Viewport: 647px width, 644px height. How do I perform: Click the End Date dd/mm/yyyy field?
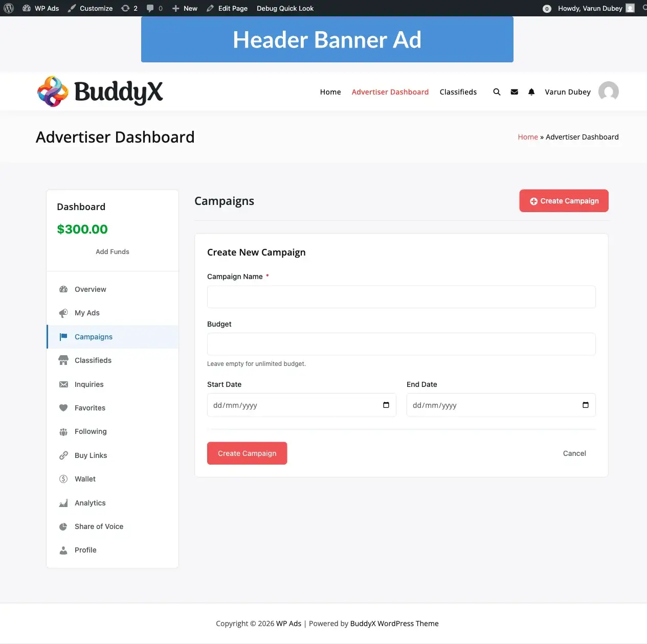pyautogui.click(x=501, y=405)
